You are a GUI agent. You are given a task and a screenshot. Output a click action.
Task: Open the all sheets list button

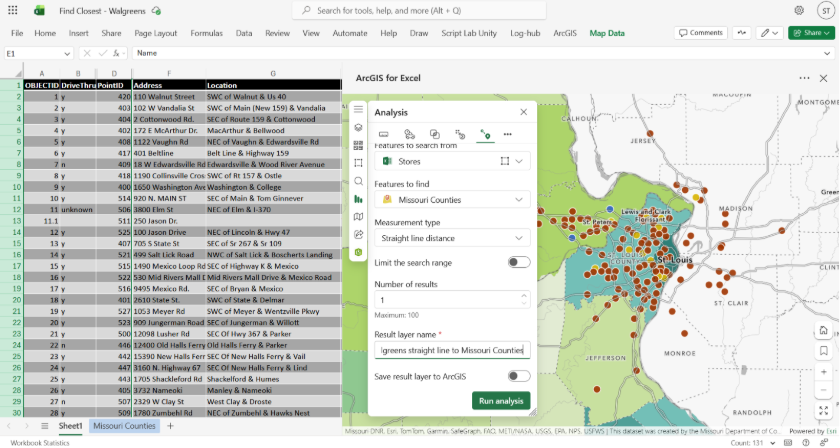point(44,426)
